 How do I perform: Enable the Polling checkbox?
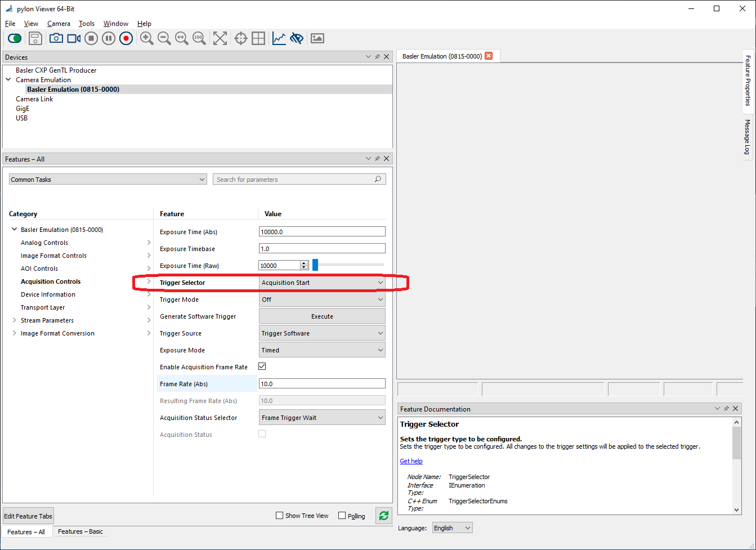coord(342,516)
